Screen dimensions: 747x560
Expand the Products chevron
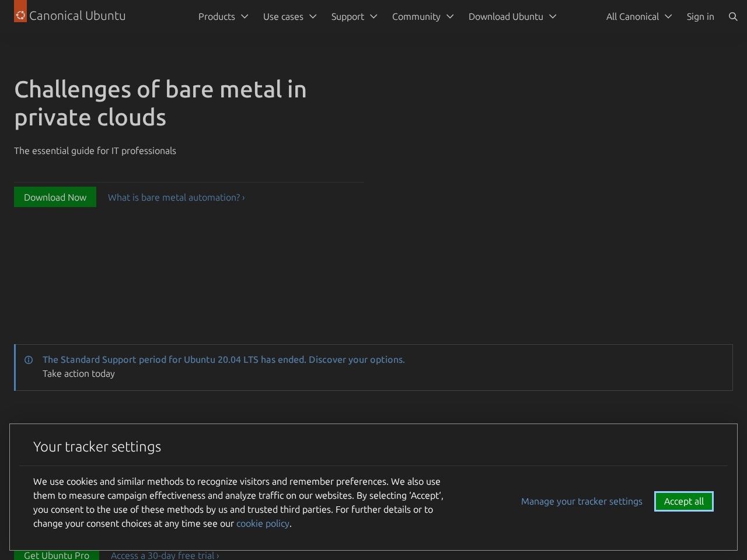tap(245, 16)
